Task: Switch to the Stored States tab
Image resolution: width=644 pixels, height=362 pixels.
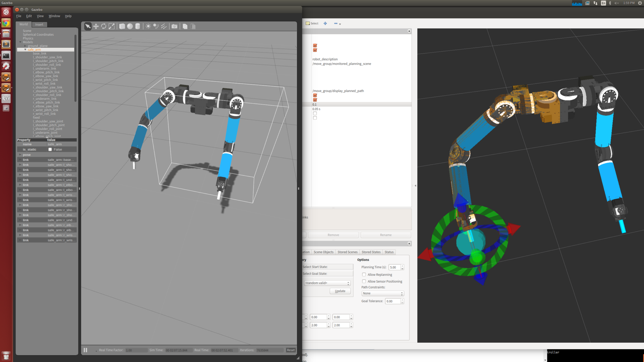Action: [371, 252]
